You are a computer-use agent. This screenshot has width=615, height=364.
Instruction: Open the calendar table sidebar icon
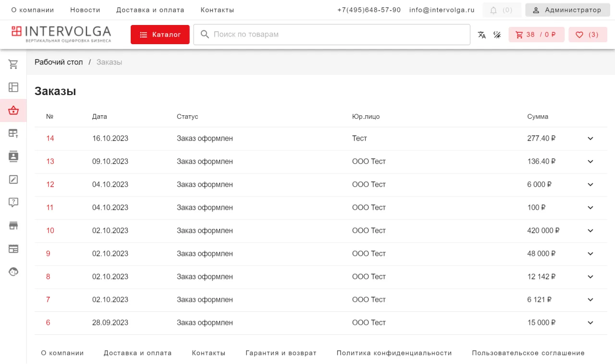pos(13,249)
